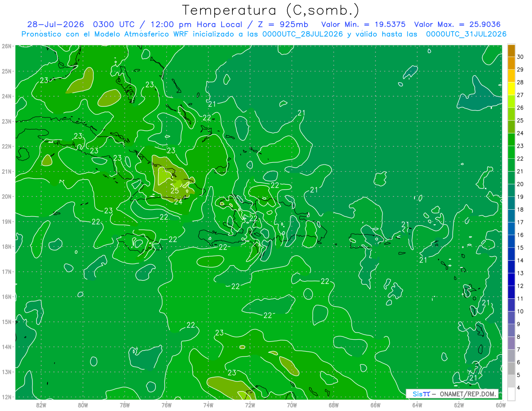Click the 23N latitude axis label
Screen dimensions: 532x411
tap(7, 121)
